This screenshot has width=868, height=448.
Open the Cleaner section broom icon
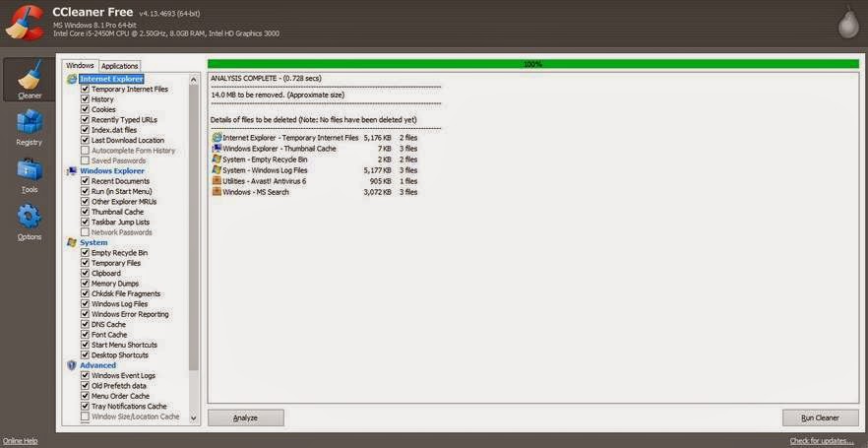coord(30,75)
